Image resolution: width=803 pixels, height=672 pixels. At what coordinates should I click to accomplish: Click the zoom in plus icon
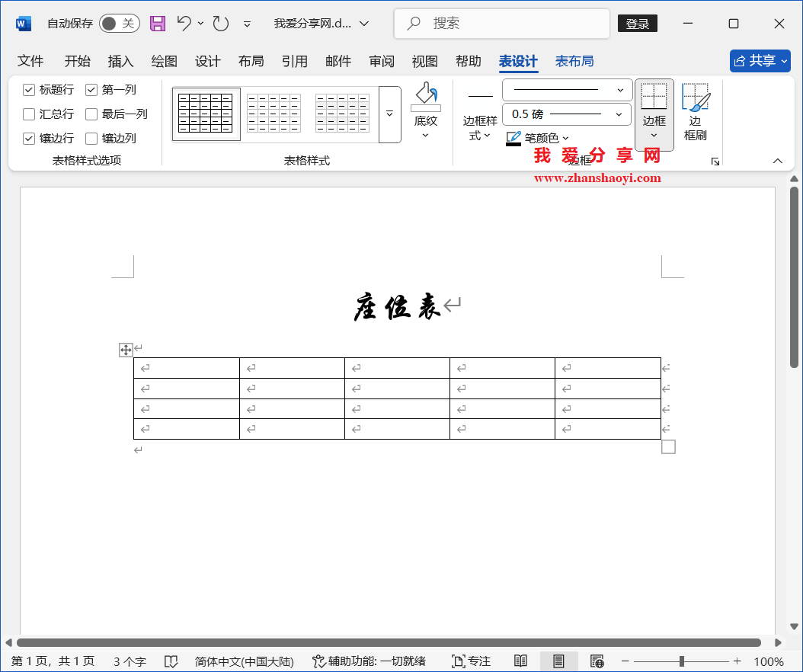click(737, 661)
